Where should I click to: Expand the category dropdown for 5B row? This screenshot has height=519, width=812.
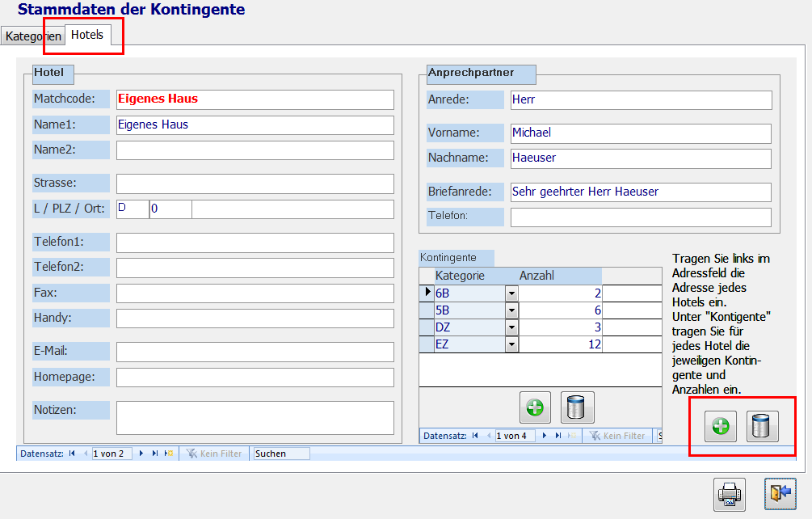[x=511, y=310]
